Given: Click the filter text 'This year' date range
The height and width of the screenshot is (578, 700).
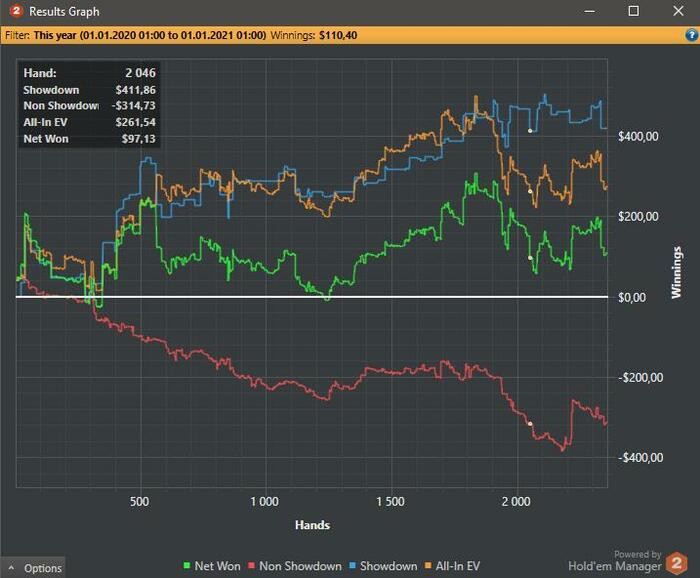Looking at the screenshot, I should pyautogui.click(x=150, y=35).
